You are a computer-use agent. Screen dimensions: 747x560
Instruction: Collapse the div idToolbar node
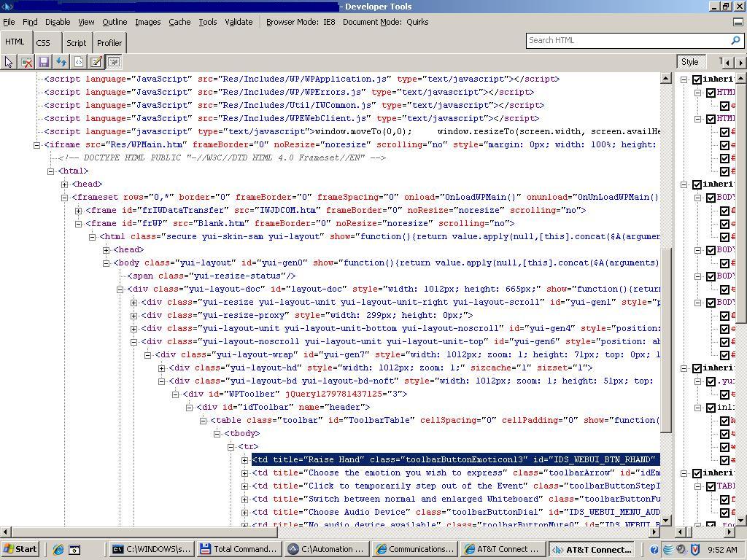[189, 408]
